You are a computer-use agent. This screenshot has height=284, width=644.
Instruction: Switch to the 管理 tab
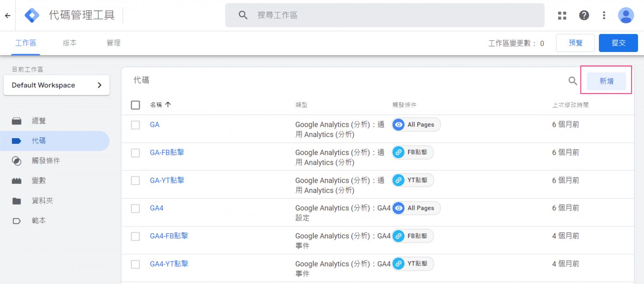coord(113,43)
